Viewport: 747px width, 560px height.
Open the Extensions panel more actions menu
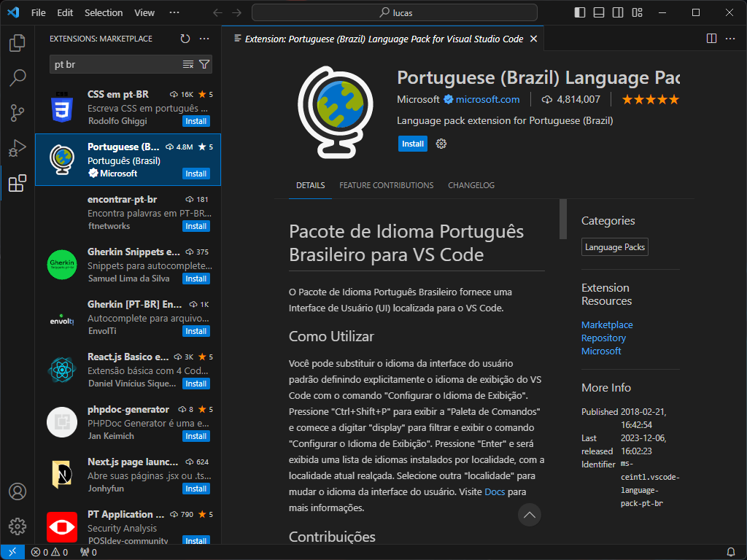click(x=204, y=39)
